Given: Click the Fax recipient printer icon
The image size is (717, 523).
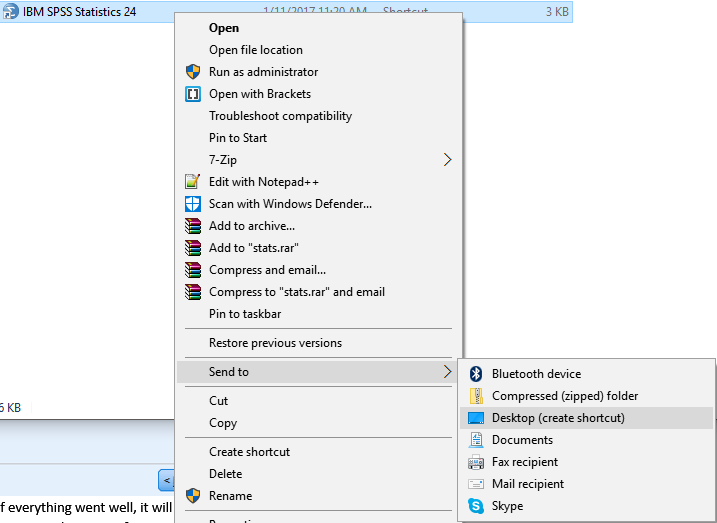Looking at the screenshot, I should tap(476, 462).
